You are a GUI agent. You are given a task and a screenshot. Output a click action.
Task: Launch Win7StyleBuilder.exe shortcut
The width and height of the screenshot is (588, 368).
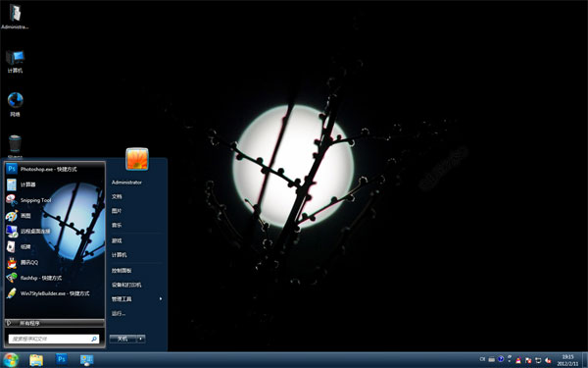click(54, 293)
